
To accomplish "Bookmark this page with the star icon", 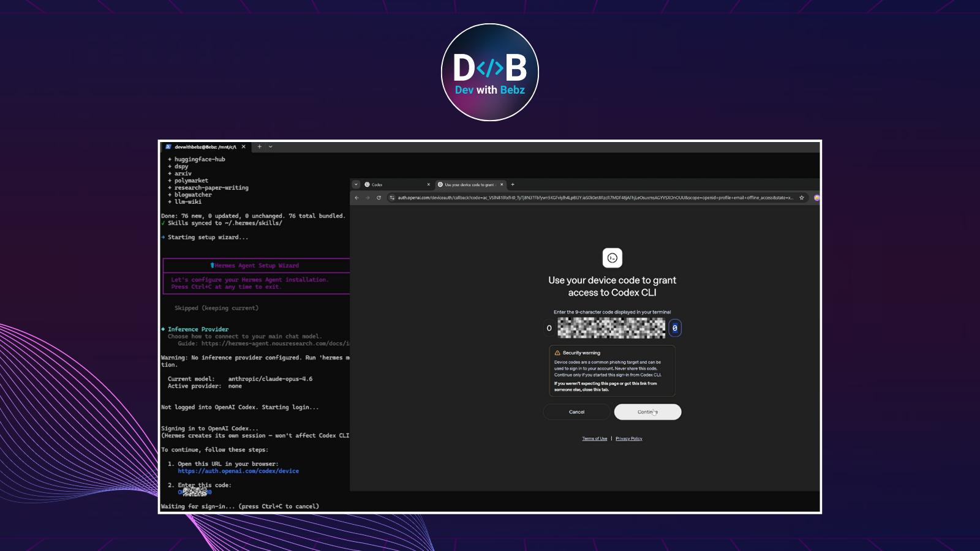I will 801,198.
